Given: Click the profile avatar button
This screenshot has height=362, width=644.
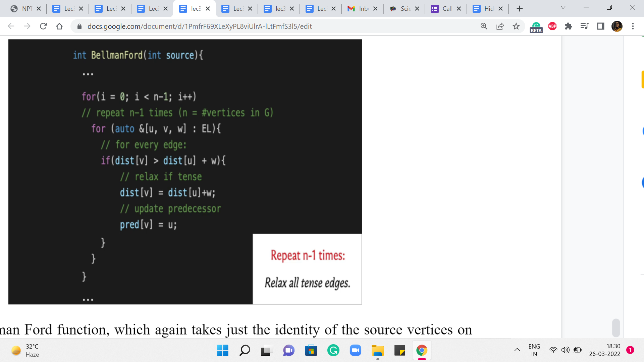Looking at the screenshot, I should [616, 26].
